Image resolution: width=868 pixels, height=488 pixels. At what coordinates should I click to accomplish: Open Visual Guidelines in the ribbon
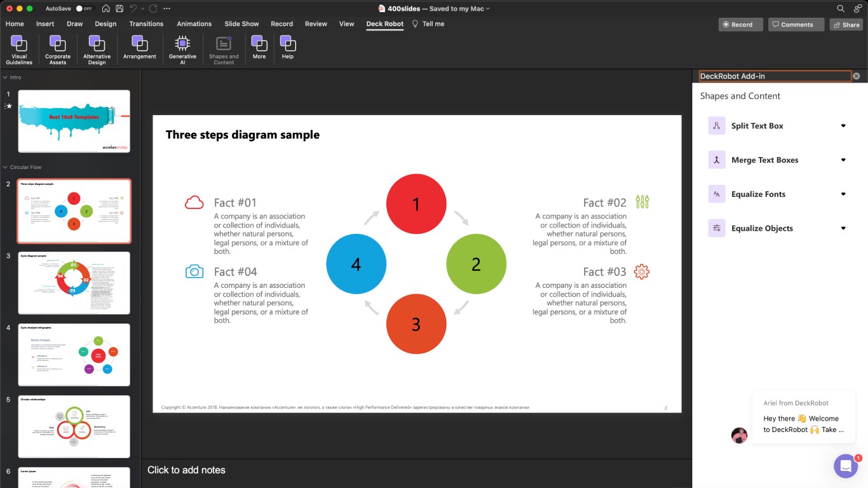(x=19, y=50)
